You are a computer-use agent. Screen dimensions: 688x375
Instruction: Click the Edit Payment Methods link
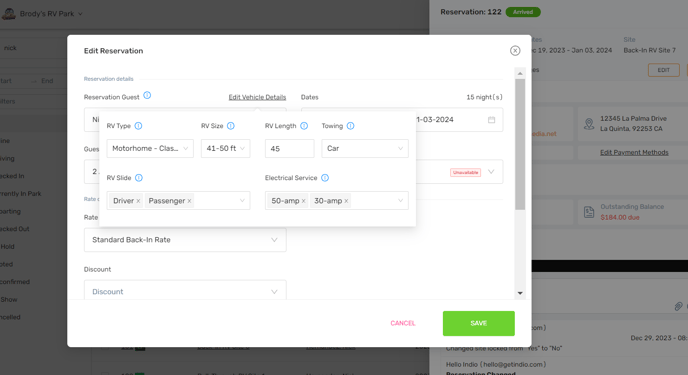pyautogui.click(x=634, y=153)
